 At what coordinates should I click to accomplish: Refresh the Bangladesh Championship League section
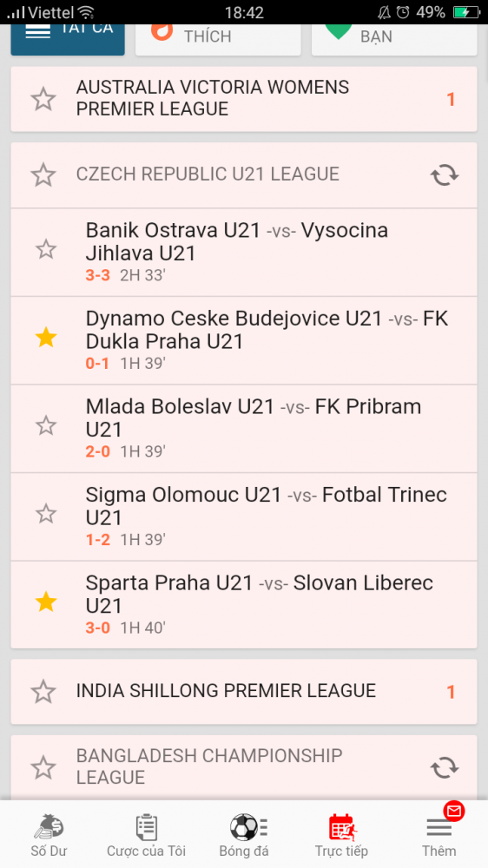click(445, 767)
